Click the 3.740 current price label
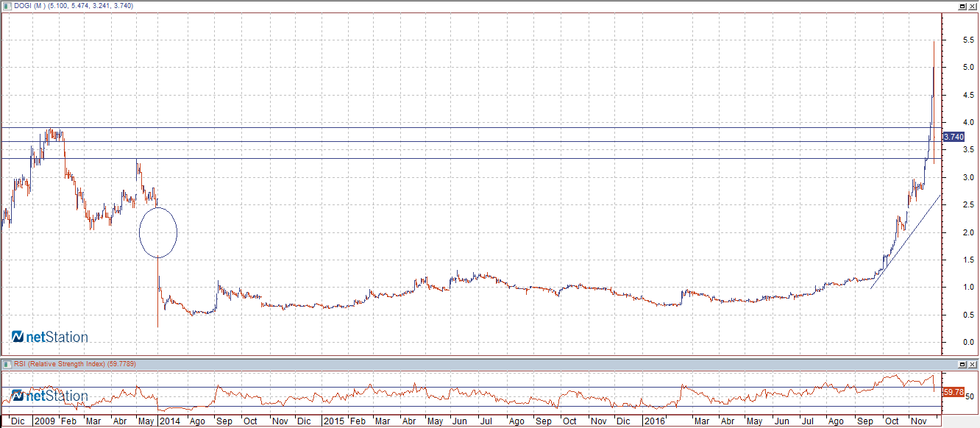The image size is (980, 428). (954, 137)
